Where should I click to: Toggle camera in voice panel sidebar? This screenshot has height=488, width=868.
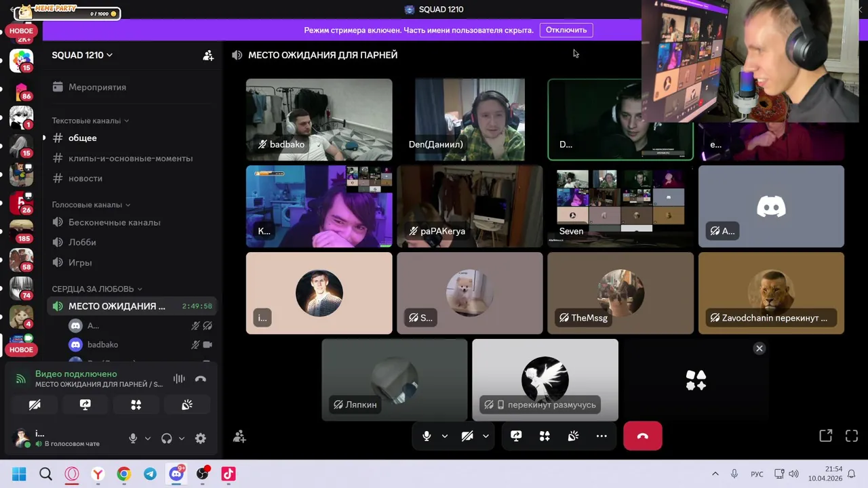click(x=35, y=405)
